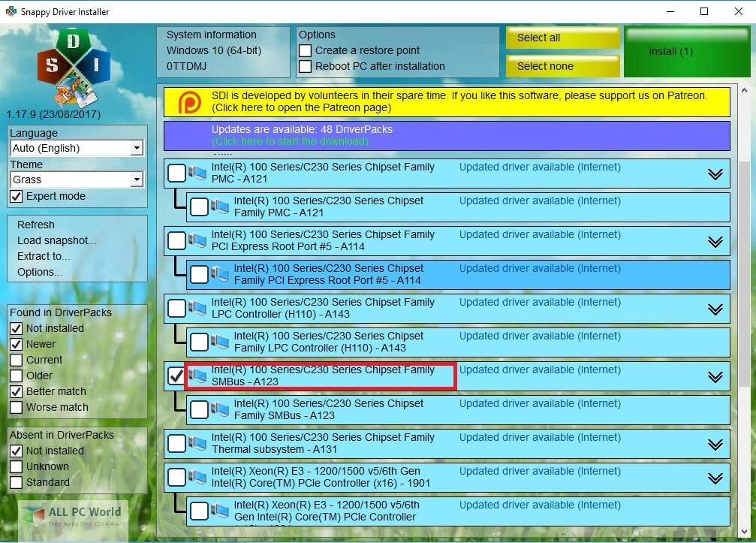Viewport: 756px width, 543px height.
Task: Choose Extract to... menu item
Action: click(44, 257)
